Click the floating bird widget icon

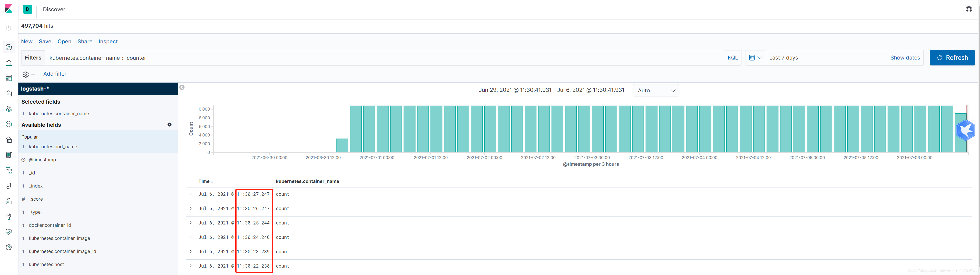pos(966,131)
